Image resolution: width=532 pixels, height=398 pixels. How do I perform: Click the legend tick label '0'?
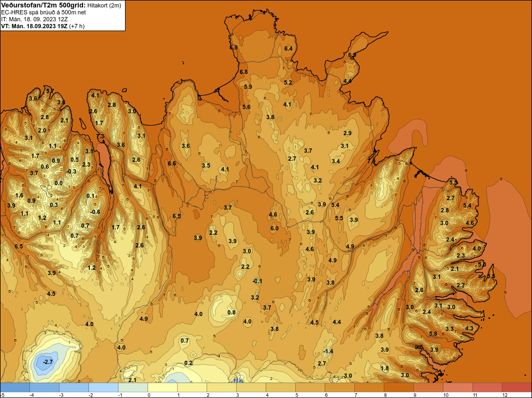149,395
